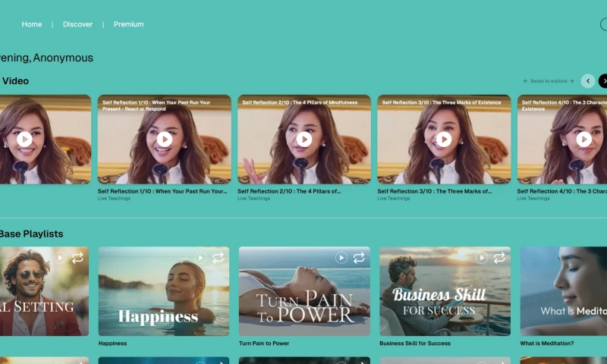Screen dimensions: 607x364
Task: Click 'Self Reflection 3/10 : The Three Marks' title
Action: point(434,191)
